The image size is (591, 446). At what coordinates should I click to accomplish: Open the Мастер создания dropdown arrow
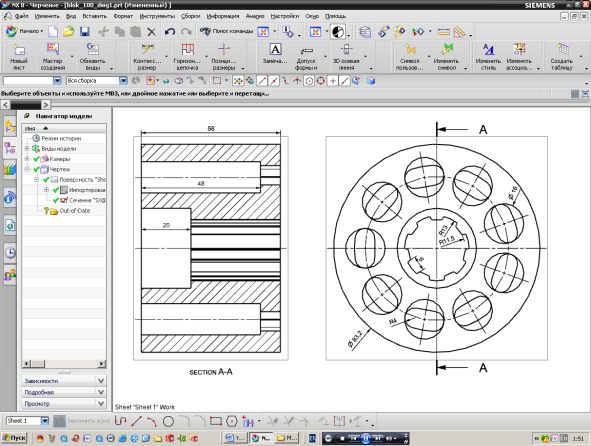point(72,57)
